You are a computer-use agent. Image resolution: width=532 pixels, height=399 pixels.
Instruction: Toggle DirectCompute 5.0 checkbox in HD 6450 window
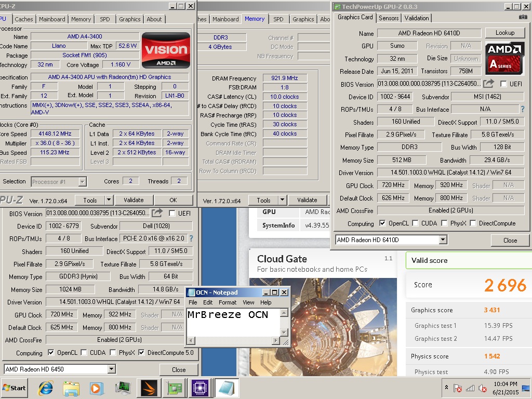pos(141,352)
